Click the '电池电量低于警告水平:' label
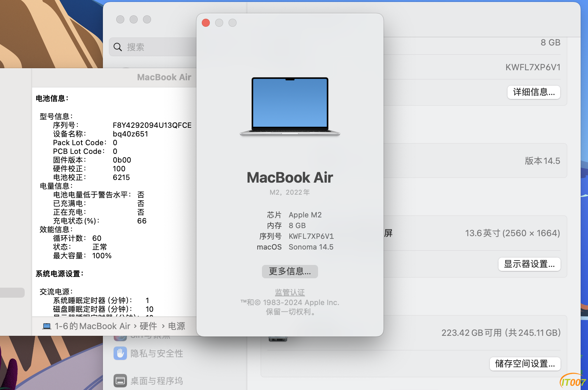This screenshot has width=588, height=390. click(x=93, y=195)
